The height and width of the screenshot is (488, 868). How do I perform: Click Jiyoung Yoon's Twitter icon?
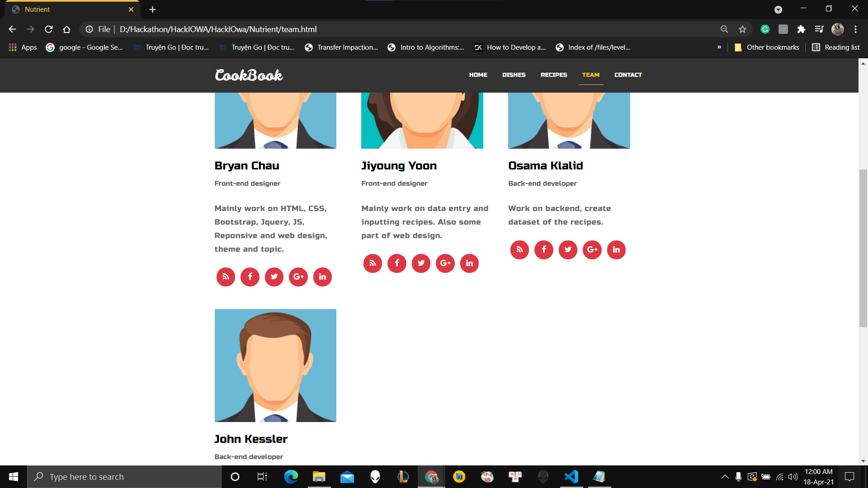[x=421, y=263]
